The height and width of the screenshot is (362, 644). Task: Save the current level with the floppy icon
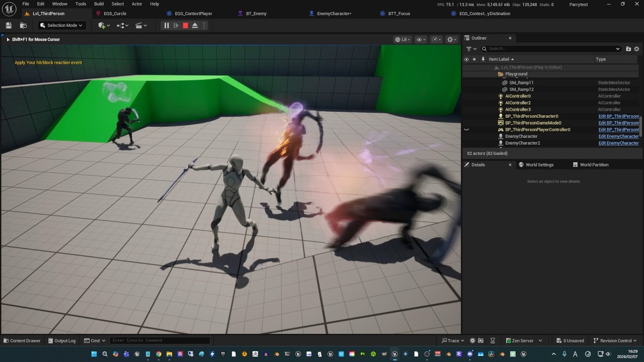[9, 25]
